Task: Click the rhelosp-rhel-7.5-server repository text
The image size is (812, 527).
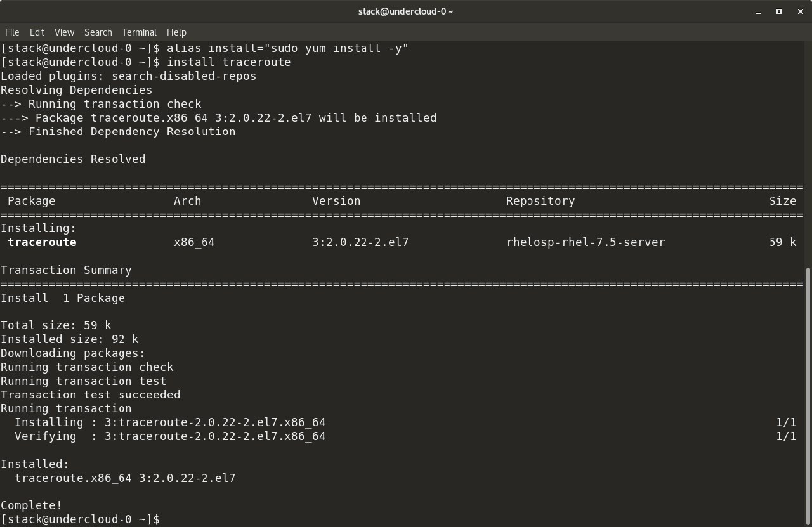Action: coord(585,242)
